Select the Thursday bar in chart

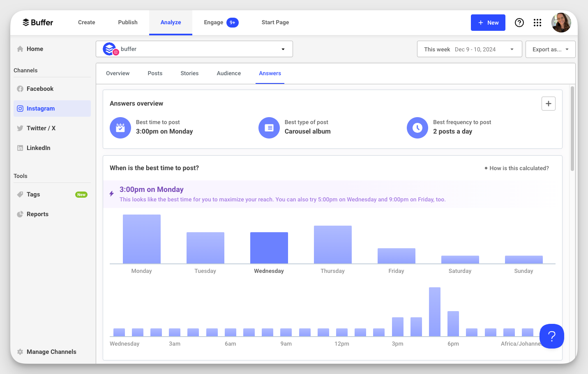[x=332, y=245]
